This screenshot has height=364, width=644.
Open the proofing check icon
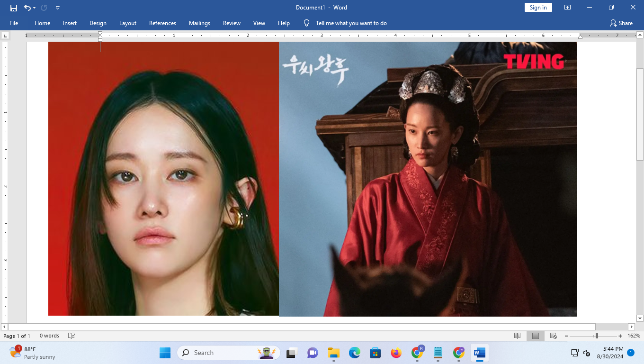tap(72, 336)
